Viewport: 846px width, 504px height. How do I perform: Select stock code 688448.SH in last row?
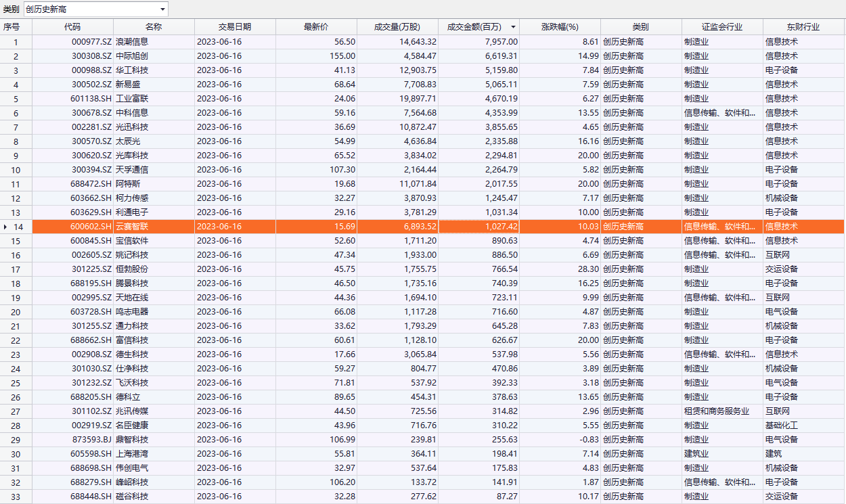(x=91, y=497)
